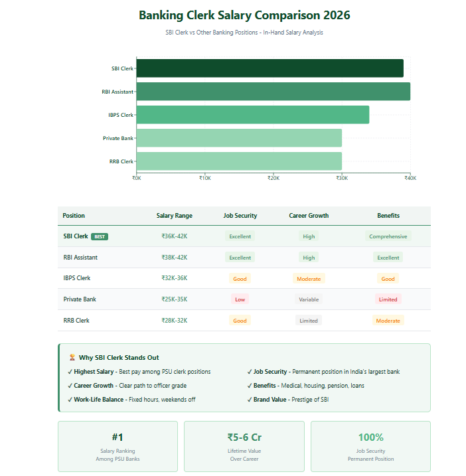Click the Work-Life Balance bullet point

131,400
